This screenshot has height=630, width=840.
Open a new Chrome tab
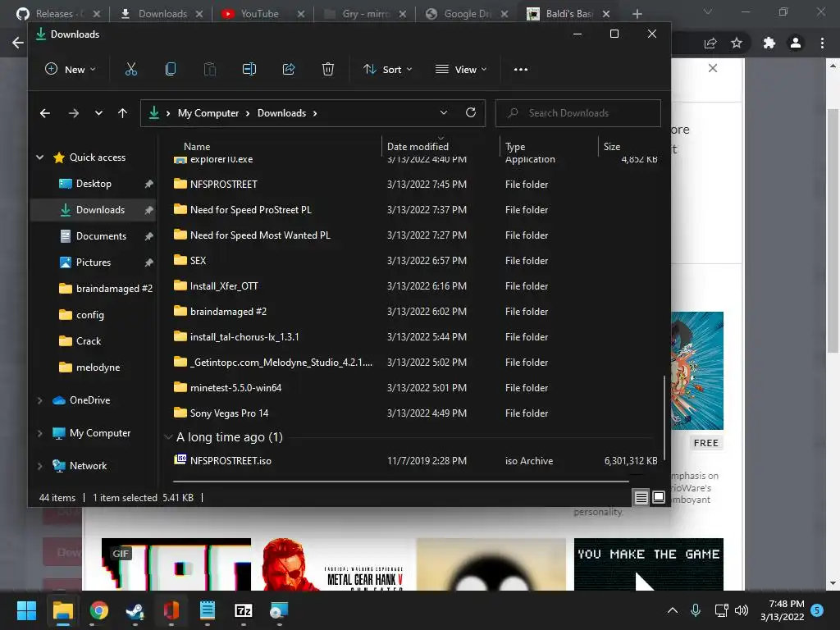point(637,14)
